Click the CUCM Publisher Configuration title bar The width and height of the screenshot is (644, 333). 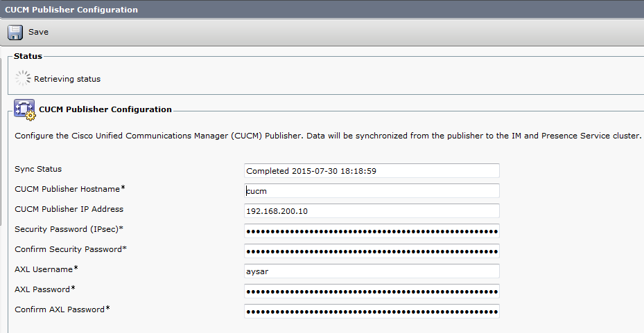[71, 10]
